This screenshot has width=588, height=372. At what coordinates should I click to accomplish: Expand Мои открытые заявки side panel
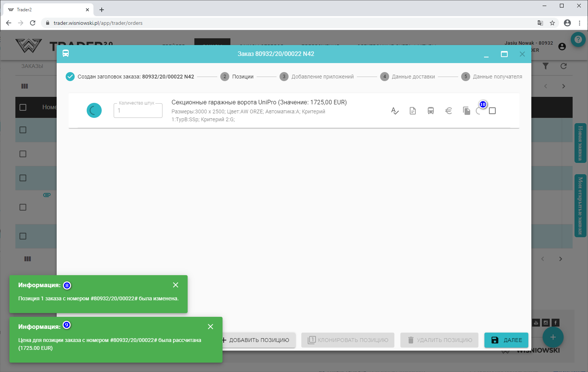[580, 206]
